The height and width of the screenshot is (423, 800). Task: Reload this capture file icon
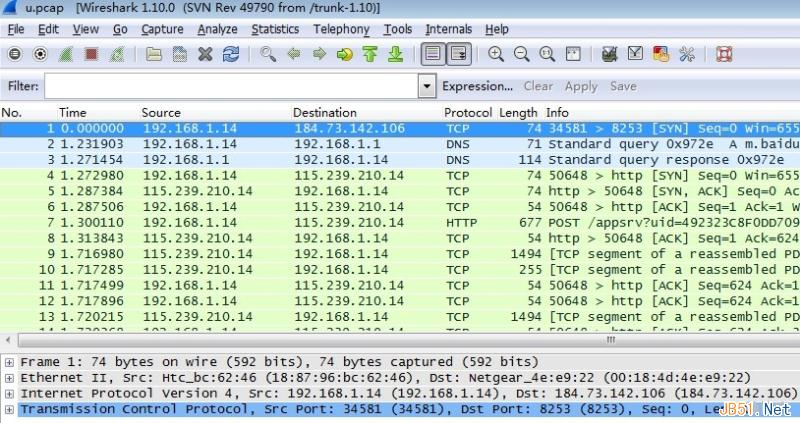tap(231, 54)
